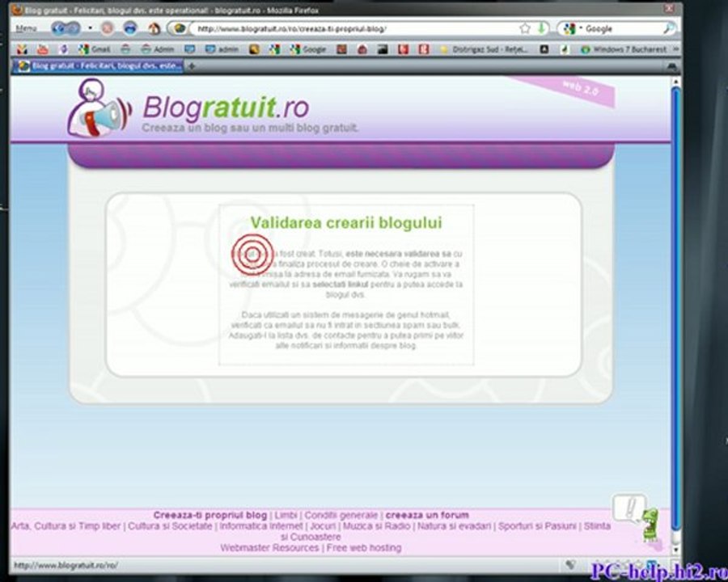Open the Gmail labeled bookmark

pos(95,49)
